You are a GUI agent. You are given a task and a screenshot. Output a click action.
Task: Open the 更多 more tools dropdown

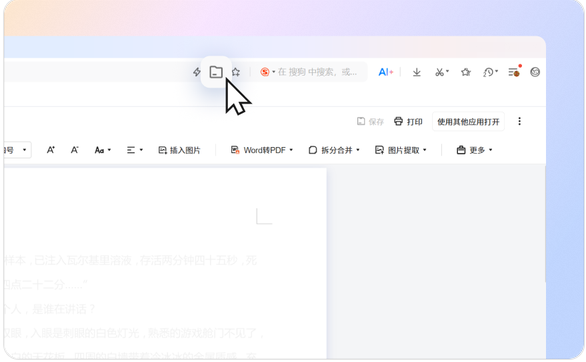tap(475, 150)
